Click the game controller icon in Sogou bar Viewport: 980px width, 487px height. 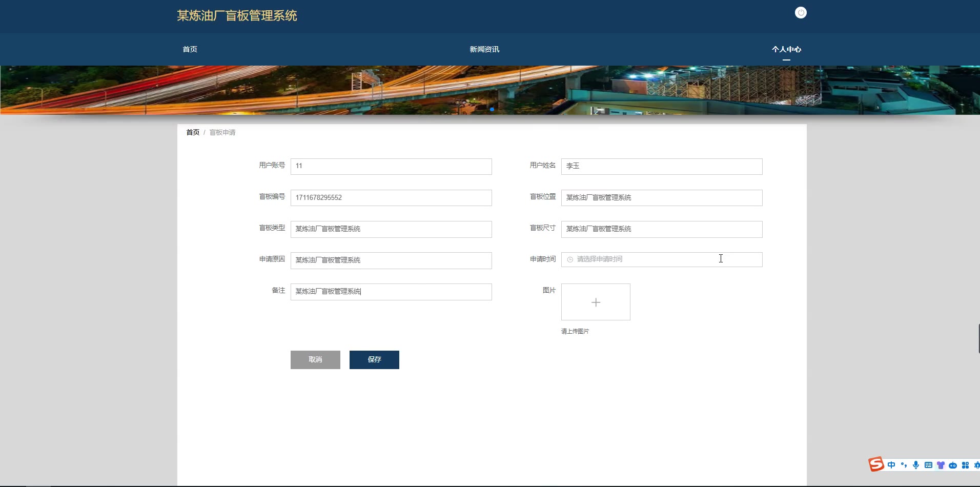(x=953, y=465)
